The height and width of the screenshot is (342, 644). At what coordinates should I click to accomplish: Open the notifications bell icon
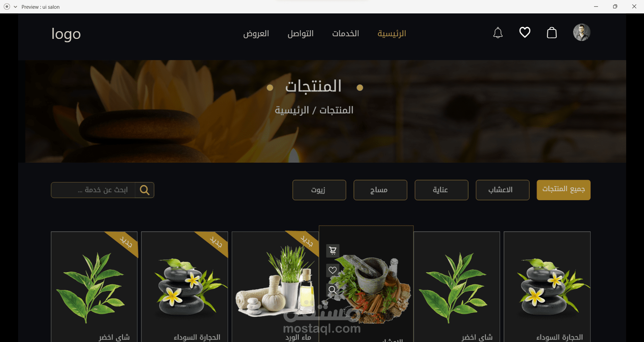pos(498,33)
